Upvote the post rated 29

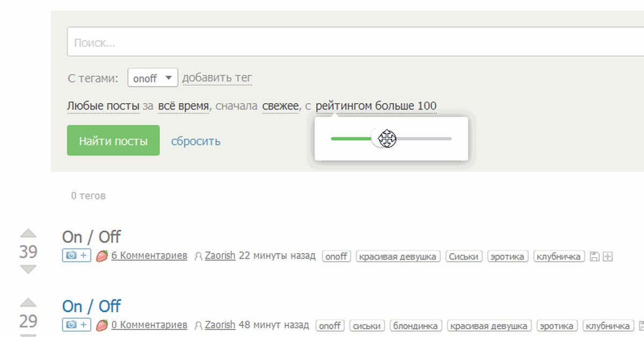click(28, 304)
